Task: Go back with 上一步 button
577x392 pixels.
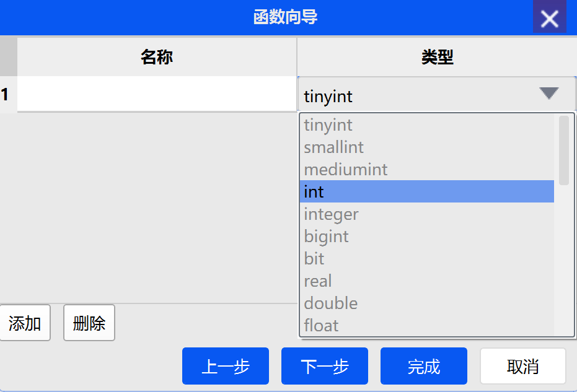Action: 226,366
